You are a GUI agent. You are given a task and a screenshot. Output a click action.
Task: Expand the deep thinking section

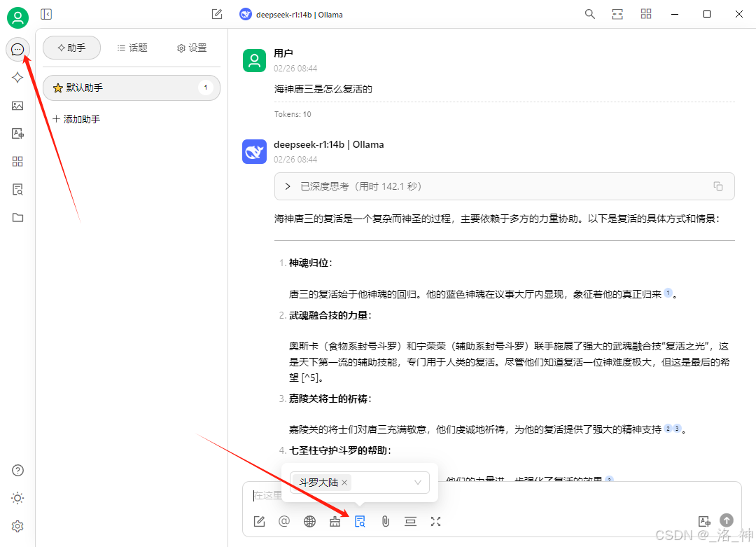coord(287,186)
